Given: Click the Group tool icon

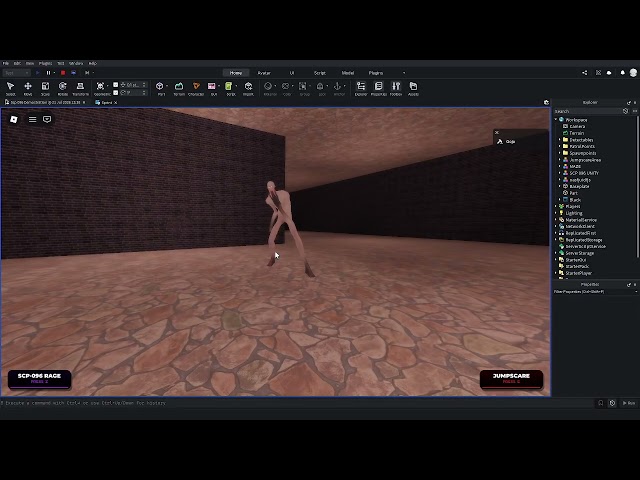Looking at the screenshot, I should point(303,86).
